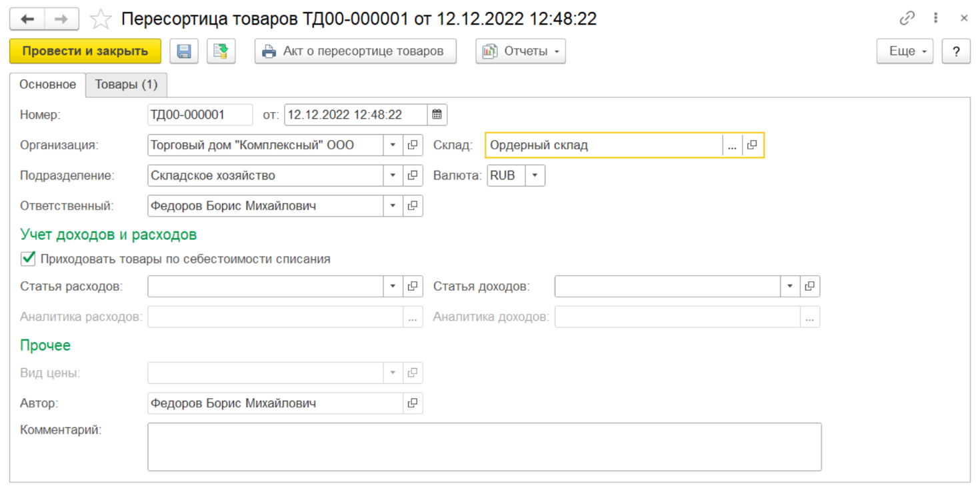Open the Статья расходов dropdown
The width and height of the screenshot is (980, 490).
coord(393,287)
